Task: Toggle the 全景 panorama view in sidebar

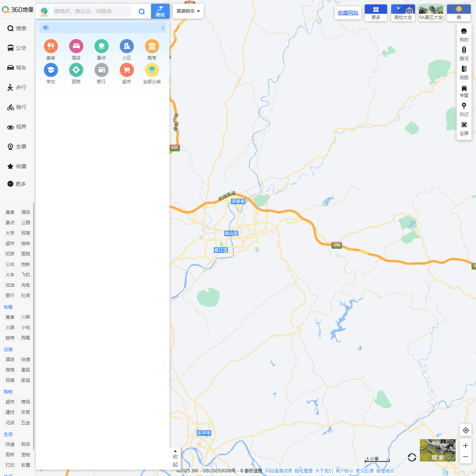Action: point(17,147)
